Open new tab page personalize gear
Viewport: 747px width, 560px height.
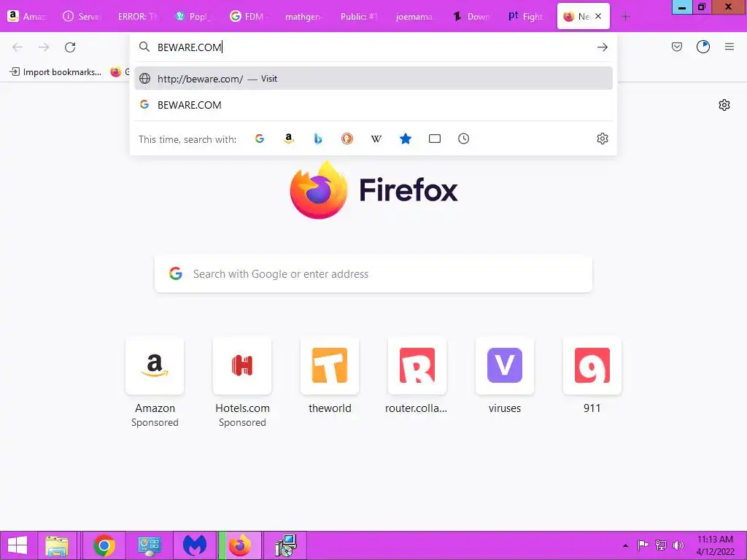(x=724, y=105)
